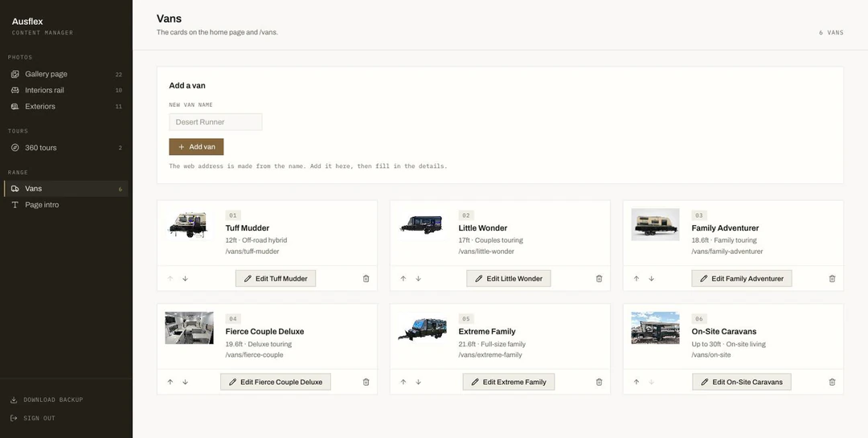Click the Gallery page sidebar icon

tap(15, 74)
